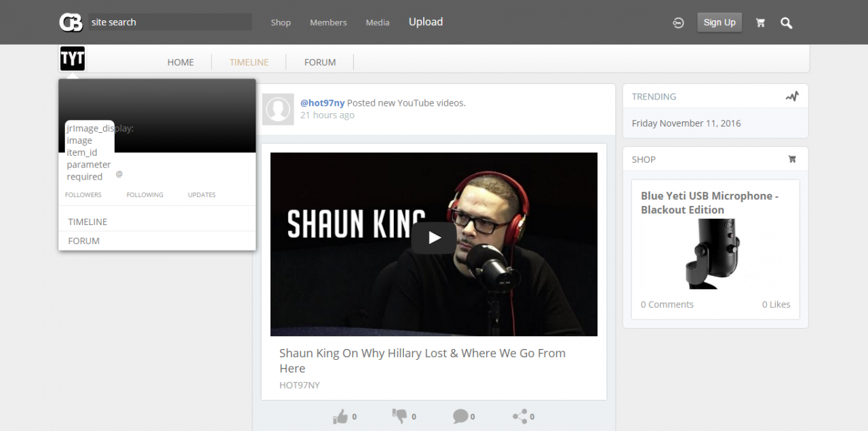Click the Shop panel cart icon
The width and height of the screenshot is (868, 431).
(792, 159)
